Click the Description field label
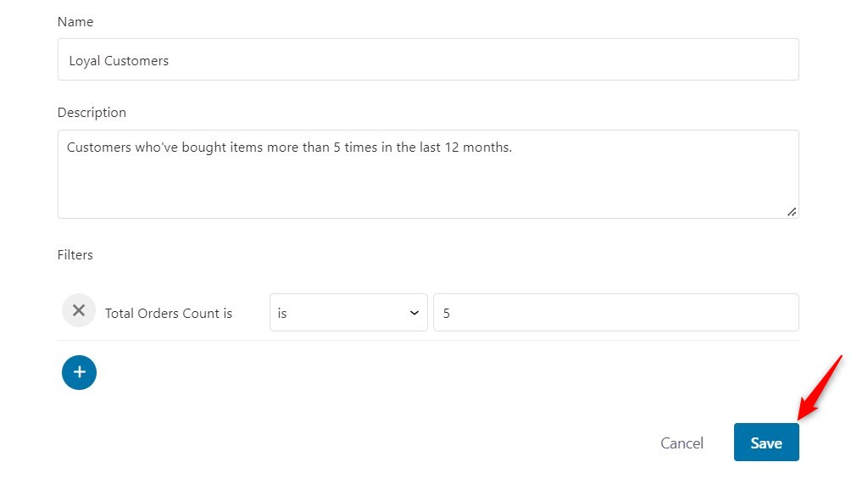 click(x=92, y=113)
